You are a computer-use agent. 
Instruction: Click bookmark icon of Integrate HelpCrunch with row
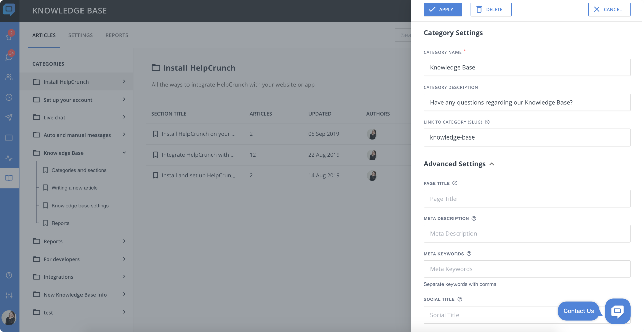coord(155,155)
